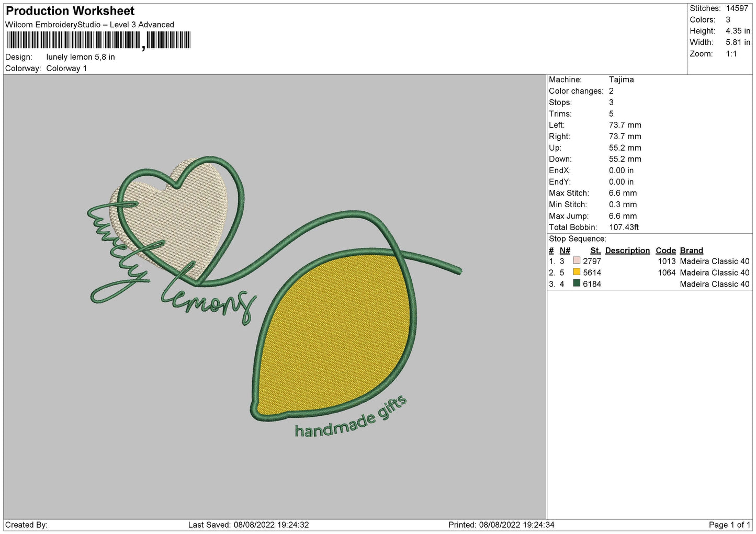Click the yellow thread swatch for stop 2

[x=577, y=272]
